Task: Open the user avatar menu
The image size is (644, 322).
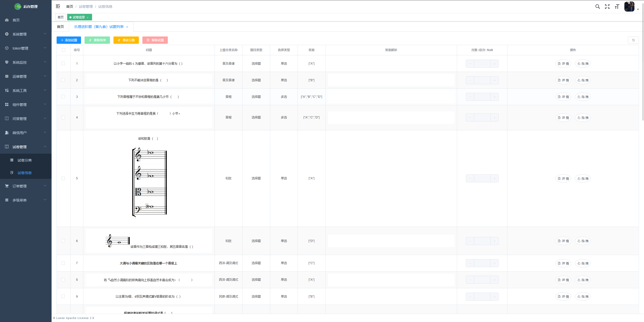Action: [x=630, y=7]
